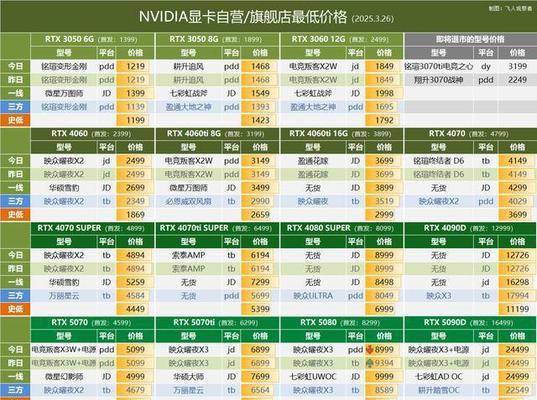Click the 4029 price cell
Viewport: 537px width, 400px height.
(517, 201)
